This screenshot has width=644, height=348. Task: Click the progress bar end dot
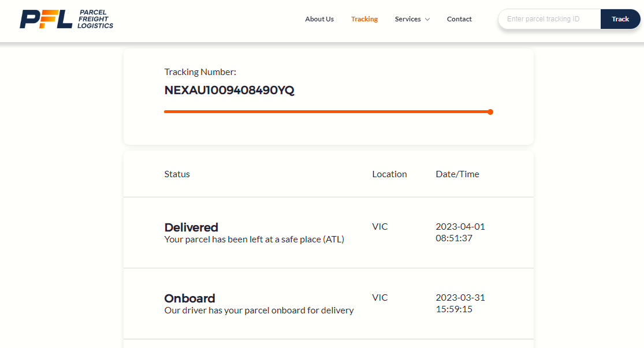(490, 112)
